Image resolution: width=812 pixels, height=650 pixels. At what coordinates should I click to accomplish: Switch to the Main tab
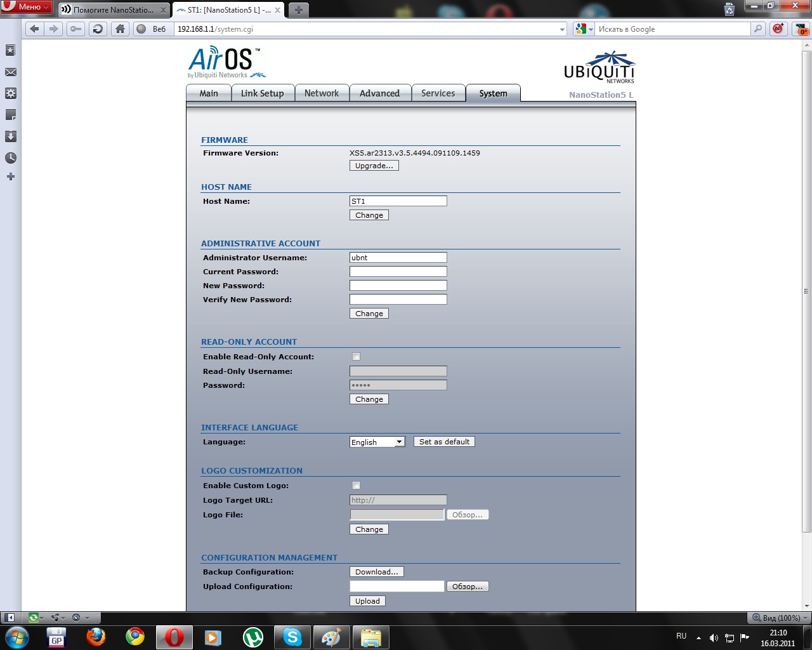click(209, 93)
